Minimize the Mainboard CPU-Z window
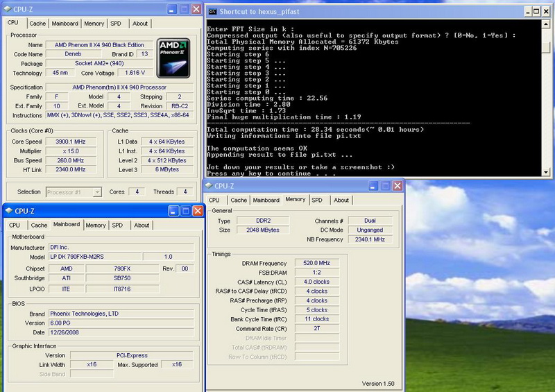Viewport: 555px width, 392px height. pos(173,211)
